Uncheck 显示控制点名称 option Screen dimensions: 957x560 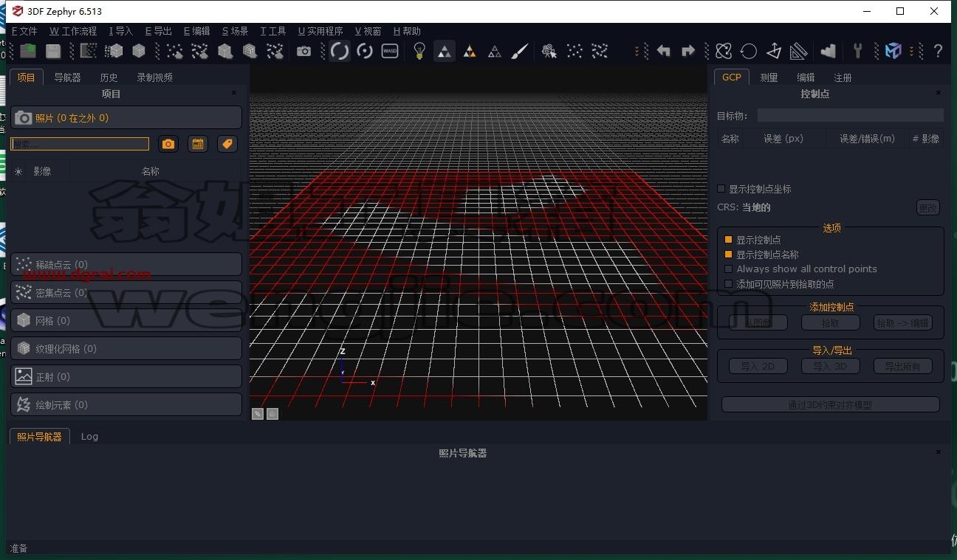pos(729,255)
